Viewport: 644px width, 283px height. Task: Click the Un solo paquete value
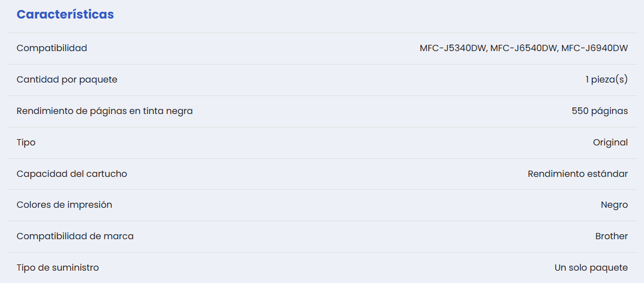(591, 268)
